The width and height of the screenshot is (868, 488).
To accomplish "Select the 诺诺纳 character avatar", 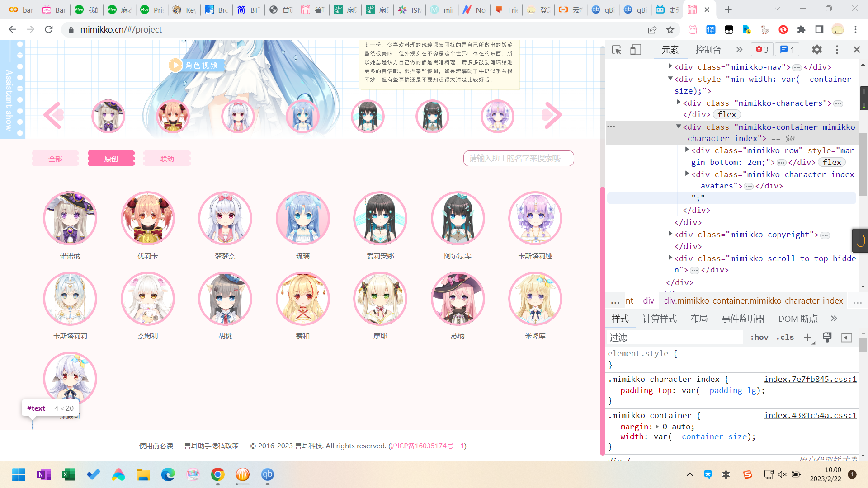I will coord(70,219).
